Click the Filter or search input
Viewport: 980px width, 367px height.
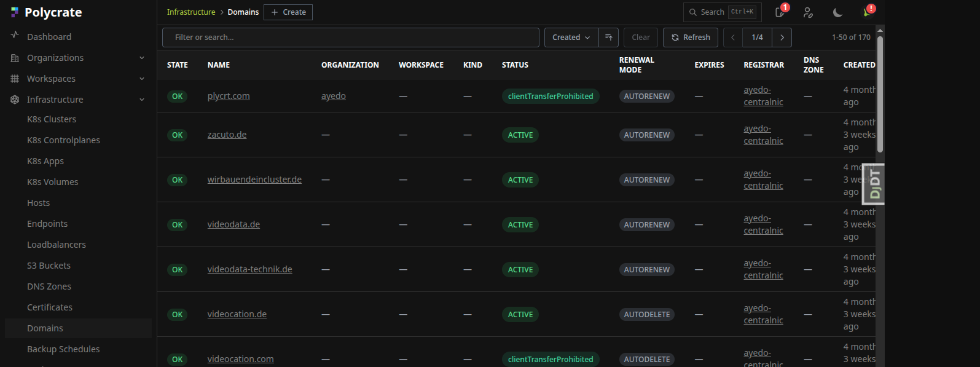click(351, 37)
